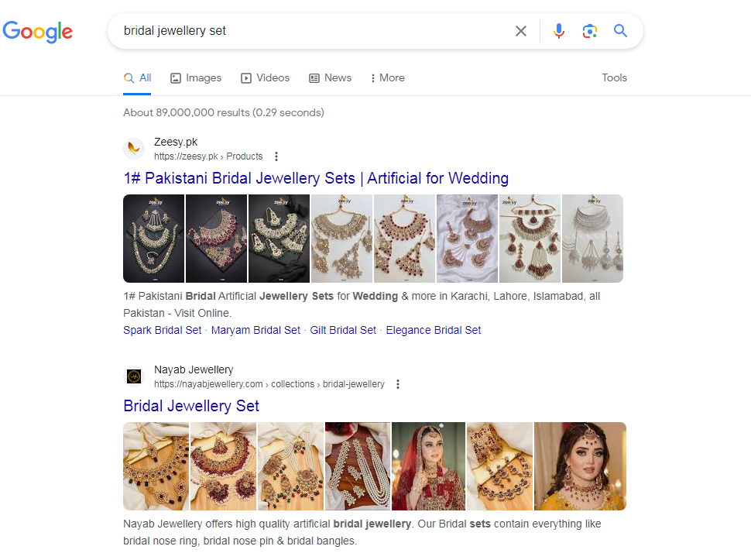Click into the bridal jewellery set search field
Image resolution: width=751 pixels, height=560 pixels.
pyautogui.click(x=310, y=31)
